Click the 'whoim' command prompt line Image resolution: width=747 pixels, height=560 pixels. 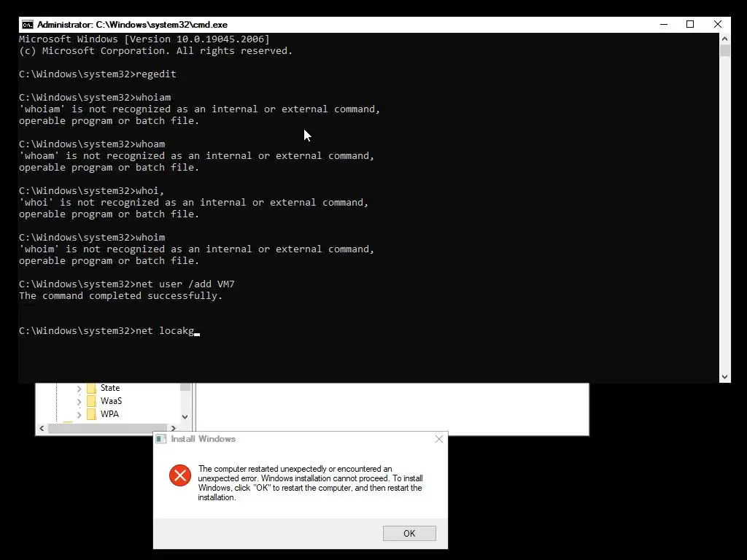(92, 237)
